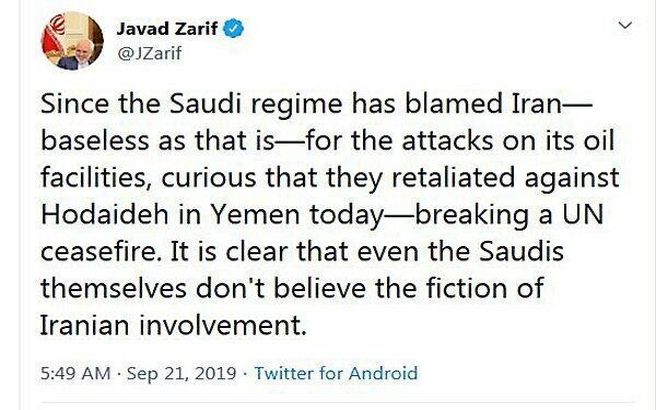Open Javad Zarif's profile picture
The height and width of the screenshot is (410, 656).
click(72, 41)
